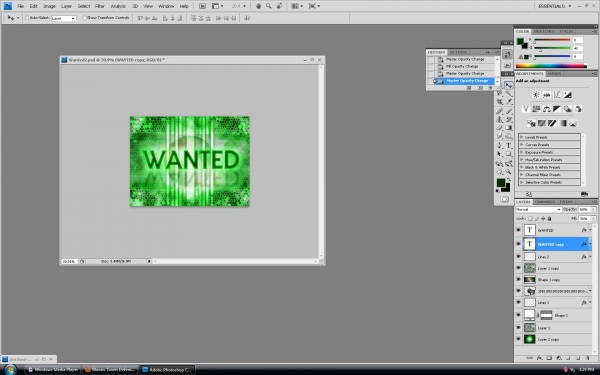This screenshot has width=600, height=375.
Task: Select the Path Selection tool
Action: click(500, 154)
